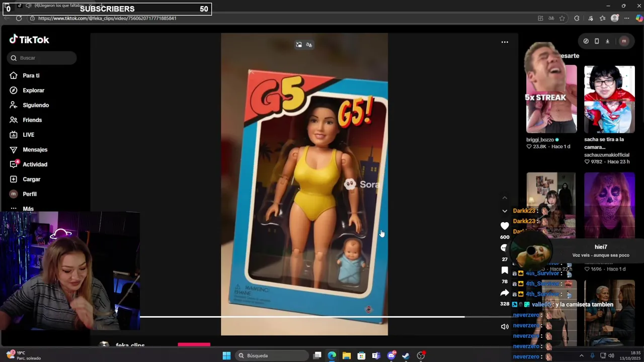Open the Friends section

tap(32, 120)
